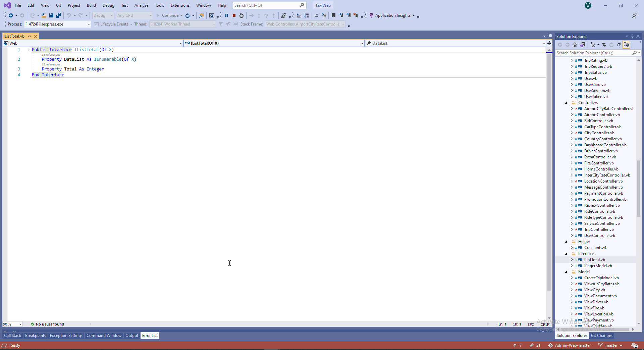Navigate backward in the toolbar

[11, 15]
